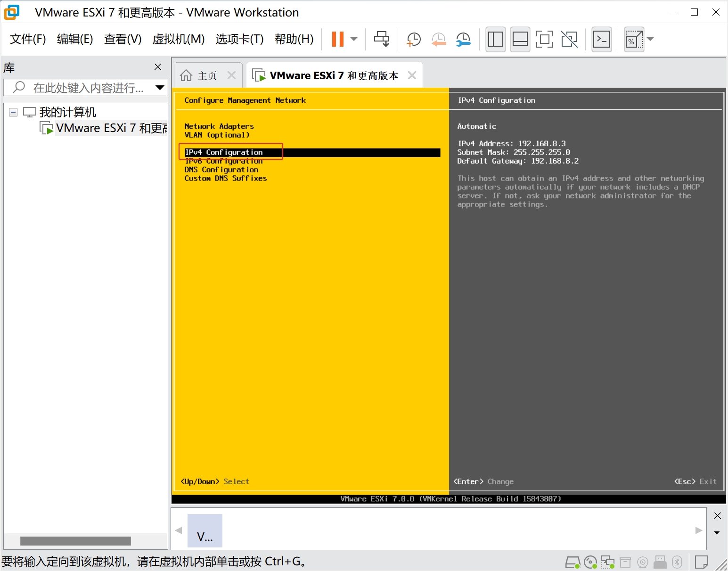Image resolution: width=728 pixels, height=571 pixels.
Task: Click Send Ctrl+Alt+Del to VM icon
Action: click(381, 39)
